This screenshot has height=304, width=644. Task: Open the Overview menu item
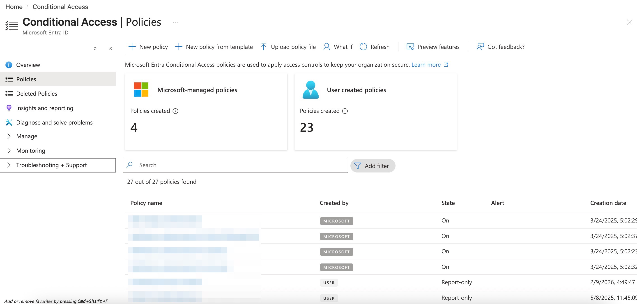pyautogui.click(x=58, y=65)
